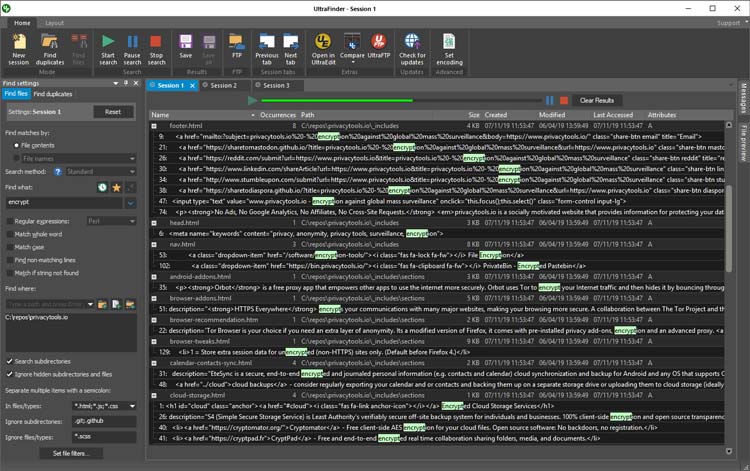Go to the Previous tab

pyautogui.click(x=266, y=49)
